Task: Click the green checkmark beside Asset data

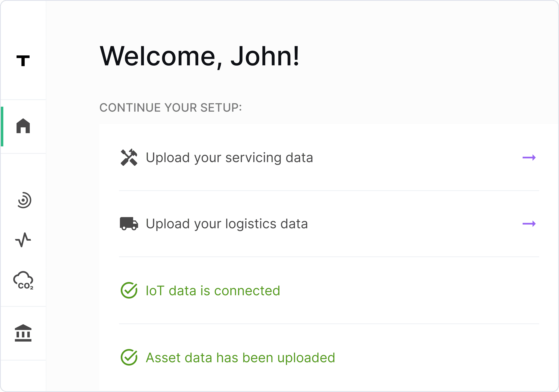Action: point(129,357)
